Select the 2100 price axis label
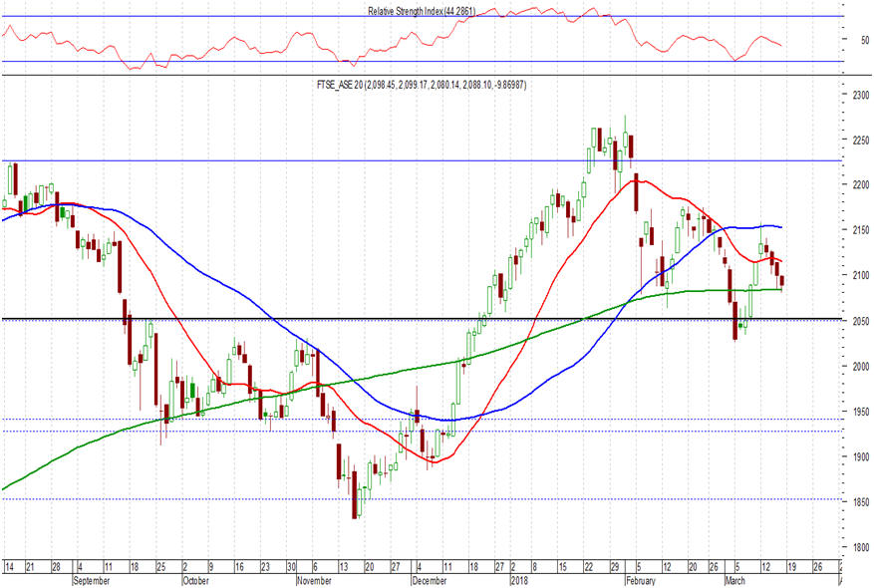Image resolution: width=874 pixels, height=588 pixels. pyautogui.click(x=861, y=275)
